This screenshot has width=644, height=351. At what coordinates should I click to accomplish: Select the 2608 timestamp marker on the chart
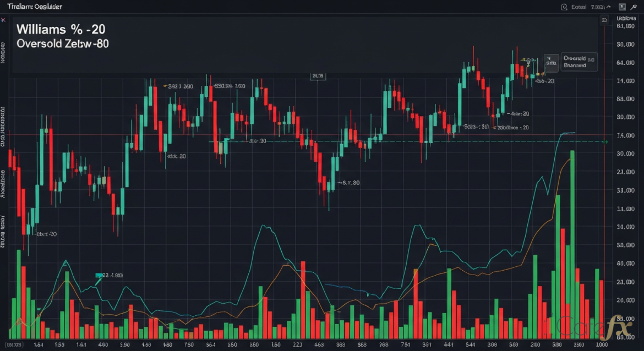318,76
